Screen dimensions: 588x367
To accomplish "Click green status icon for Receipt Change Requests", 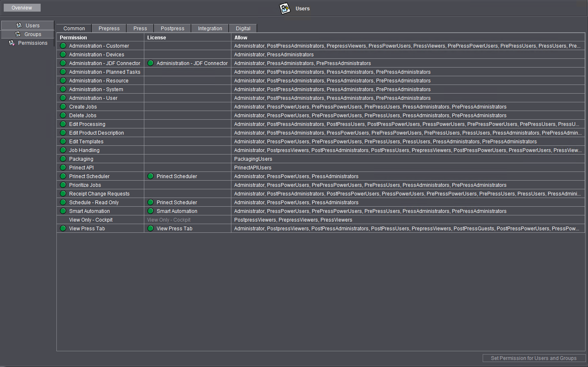I will (63, 193).
